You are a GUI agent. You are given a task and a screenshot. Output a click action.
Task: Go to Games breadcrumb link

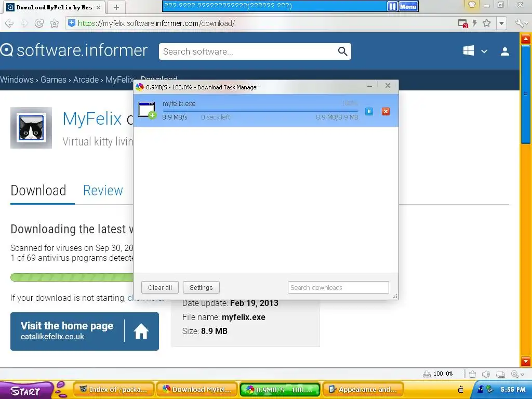click(54, 79)
